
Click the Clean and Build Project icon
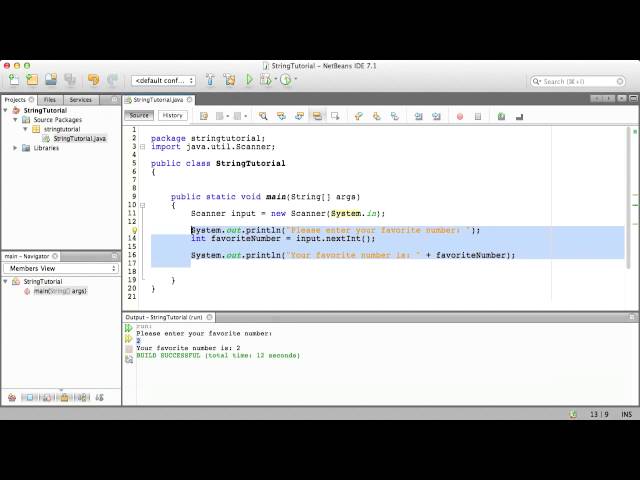(229, 80)
